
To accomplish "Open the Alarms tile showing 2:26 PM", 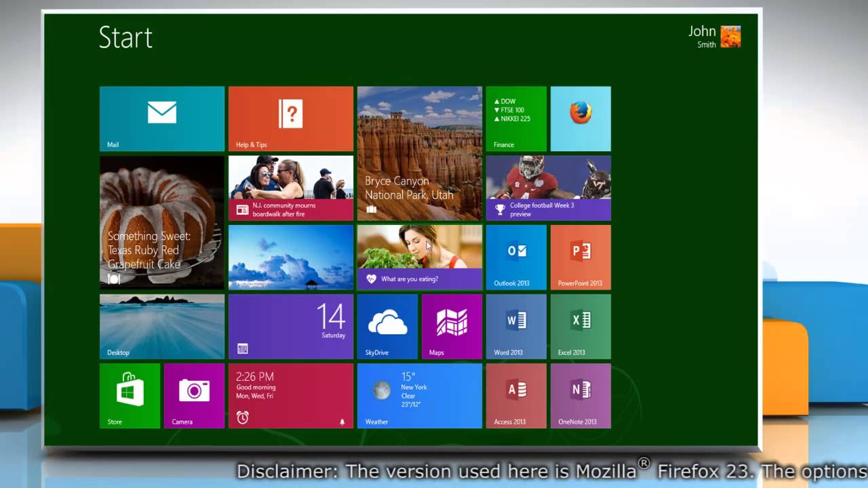I will pos(291,396).
